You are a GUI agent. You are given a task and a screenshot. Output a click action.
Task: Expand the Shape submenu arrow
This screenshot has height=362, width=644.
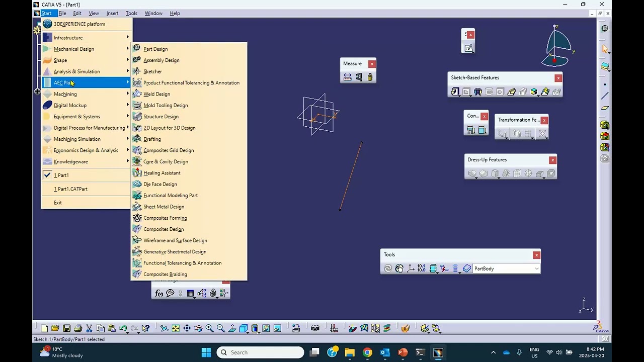(x=128, y=60)
